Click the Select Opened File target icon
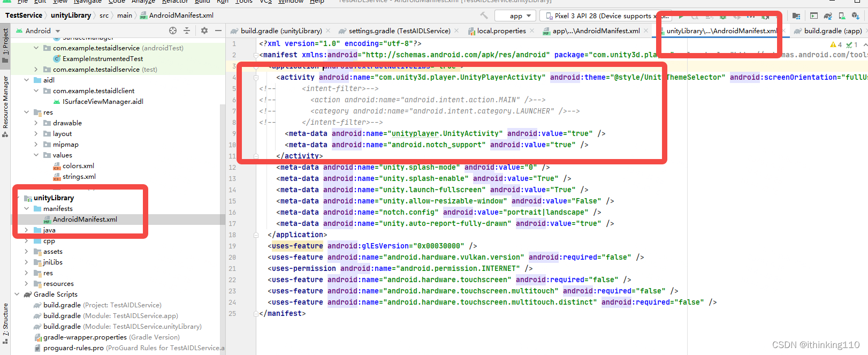Viewport: 868px width, 355px height. (172, 31)
